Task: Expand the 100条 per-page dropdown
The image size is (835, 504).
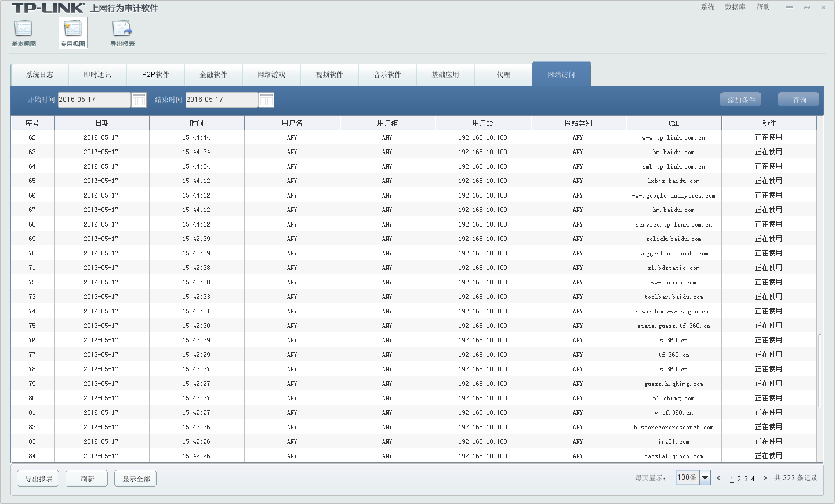Action: pyautogui.click(x=705, y=478)
